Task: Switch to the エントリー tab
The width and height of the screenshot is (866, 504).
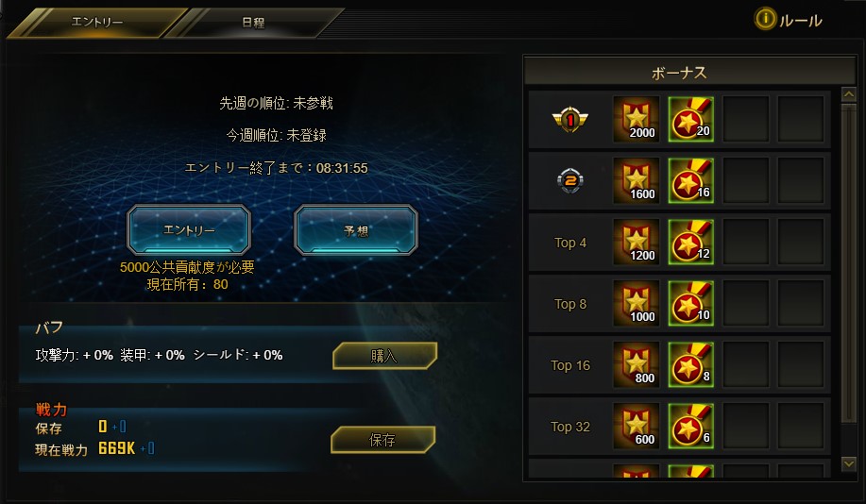Action: point(97,23)
